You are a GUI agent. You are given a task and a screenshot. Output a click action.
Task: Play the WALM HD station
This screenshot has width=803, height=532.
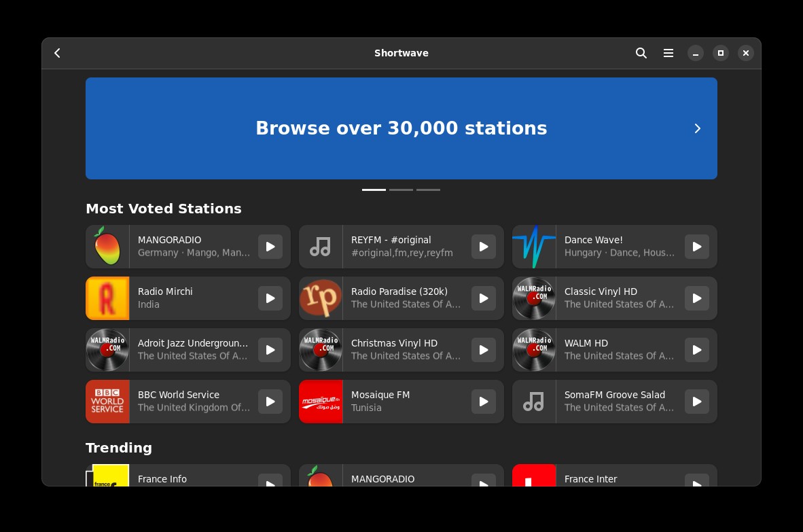(x=697, y=350)
